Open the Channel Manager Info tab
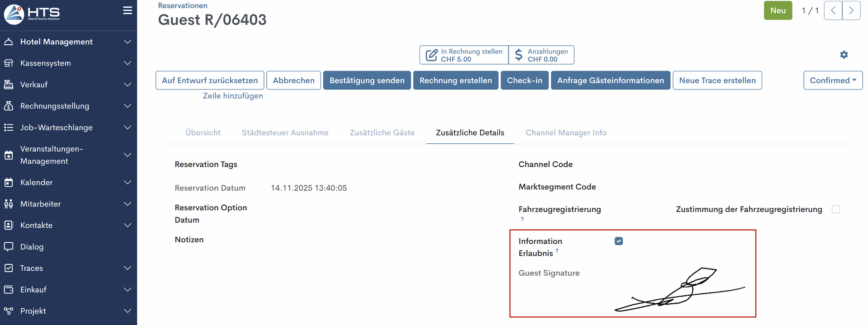This screenshot has width=868, height=325. tap(566, 133)
